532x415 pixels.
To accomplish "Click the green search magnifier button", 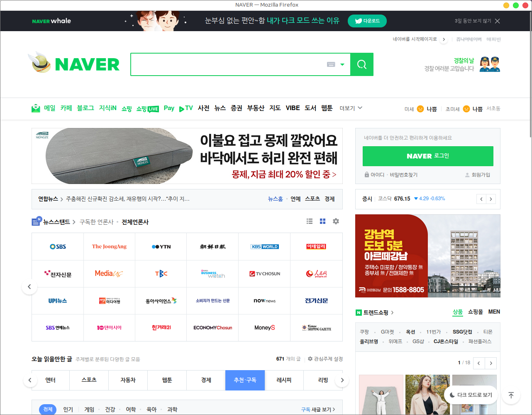I will [x=362, y=64].
